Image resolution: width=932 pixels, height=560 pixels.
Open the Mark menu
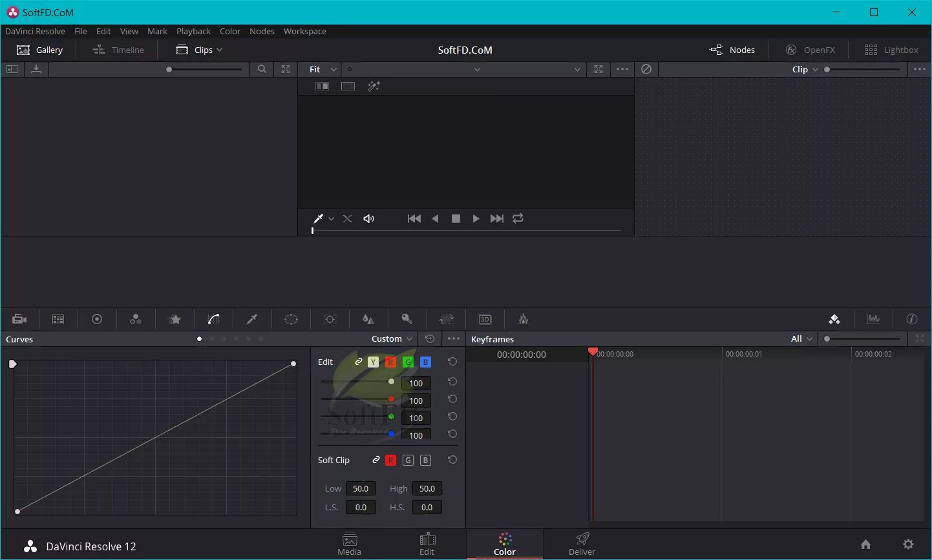(157, 31)
